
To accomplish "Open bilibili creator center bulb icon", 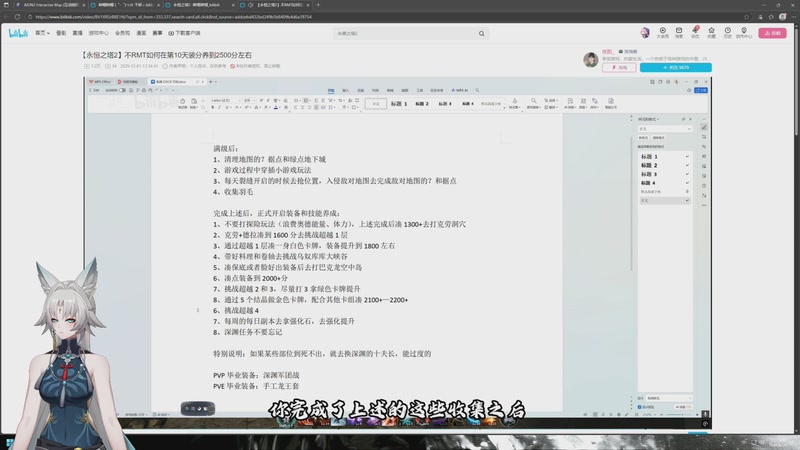I will (744, 33).
